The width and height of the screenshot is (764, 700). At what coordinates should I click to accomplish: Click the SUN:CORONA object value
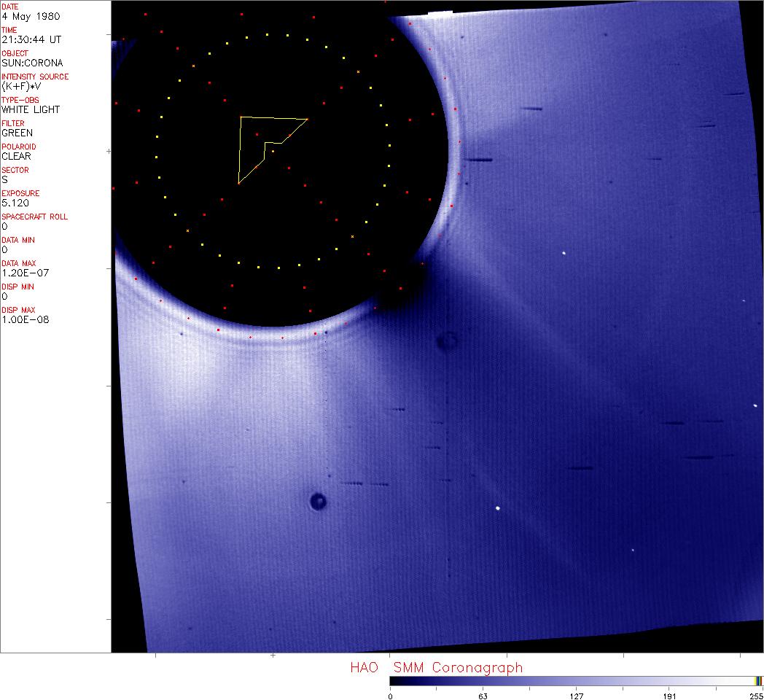tap(32, 63)
